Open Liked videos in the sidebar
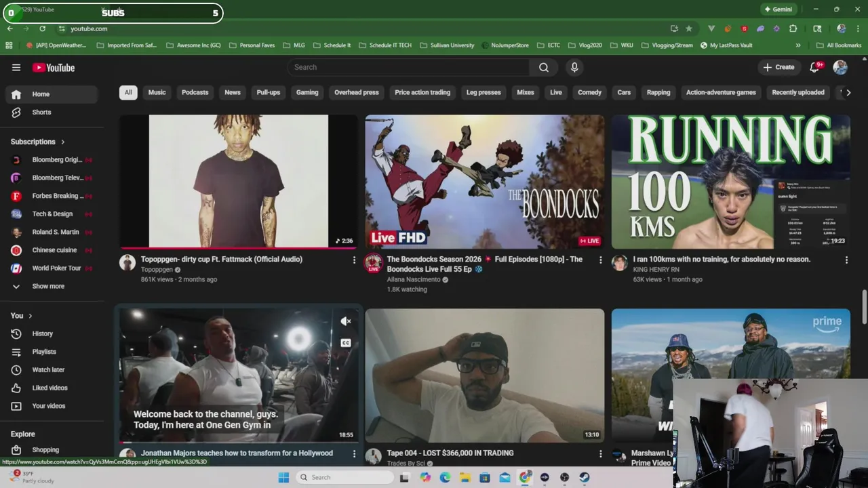Image resolution: width=868 pixels, height=488 pixels. coord(52,388)
